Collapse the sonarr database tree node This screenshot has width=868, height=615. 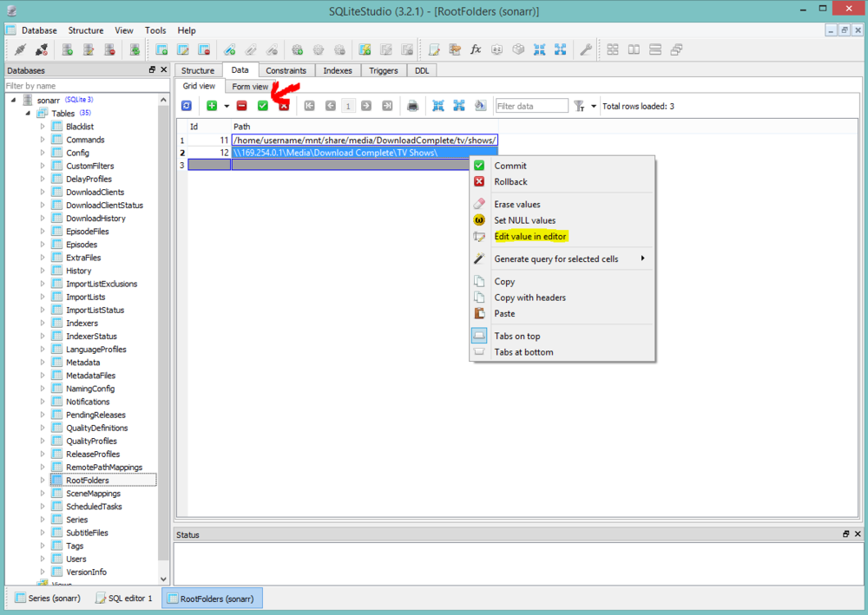[x=14, y=101]
